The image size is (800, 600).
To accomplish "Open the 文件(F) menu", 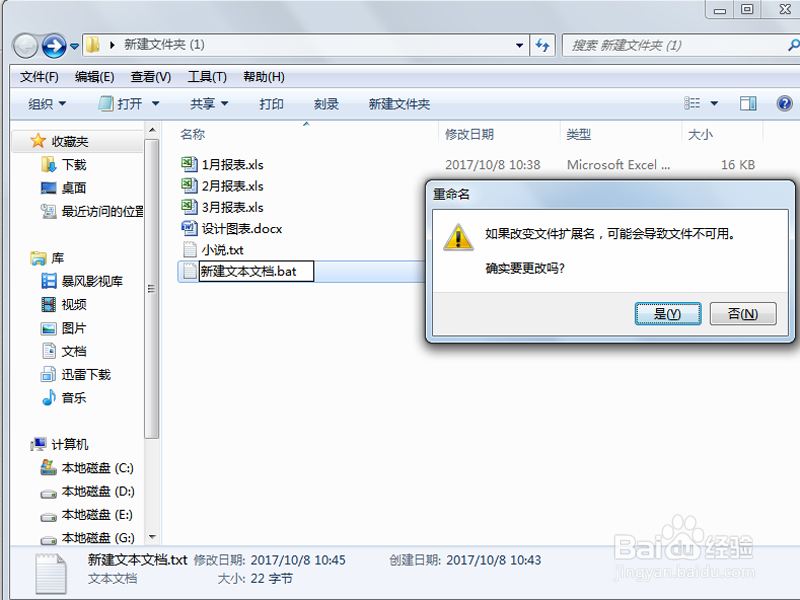I will pyautogui.click(x=39, y=77).
